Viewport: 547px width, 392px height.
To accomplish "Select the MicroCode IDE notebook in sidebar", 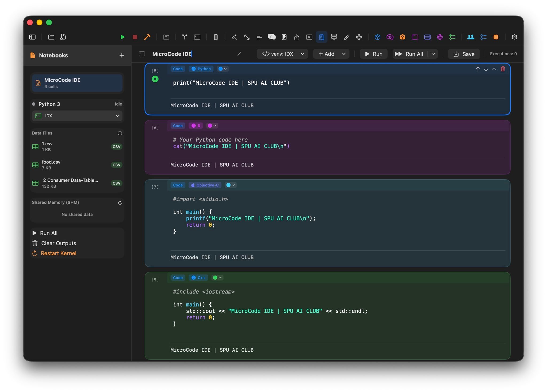I will pos(77,83).
